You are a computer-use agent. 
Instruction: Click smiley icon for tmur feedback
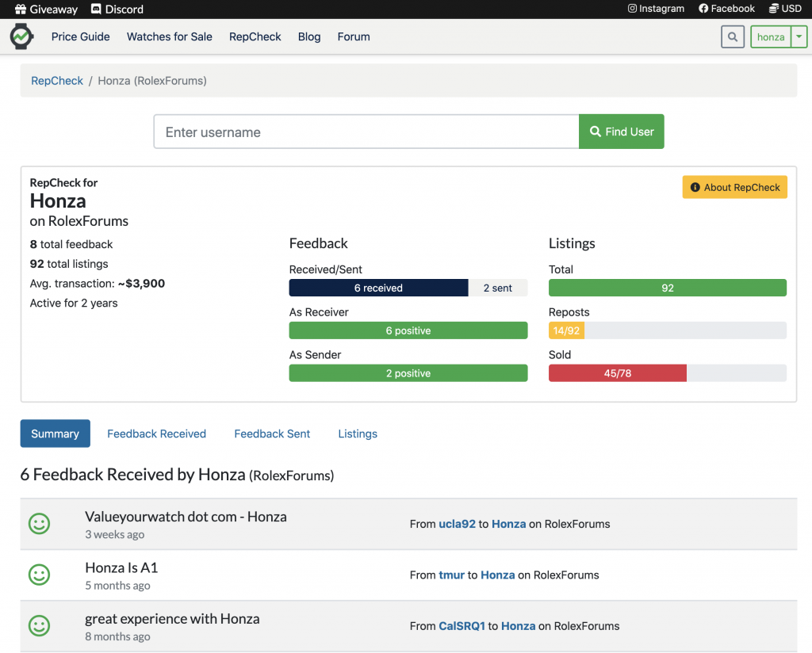coord(40,575)
